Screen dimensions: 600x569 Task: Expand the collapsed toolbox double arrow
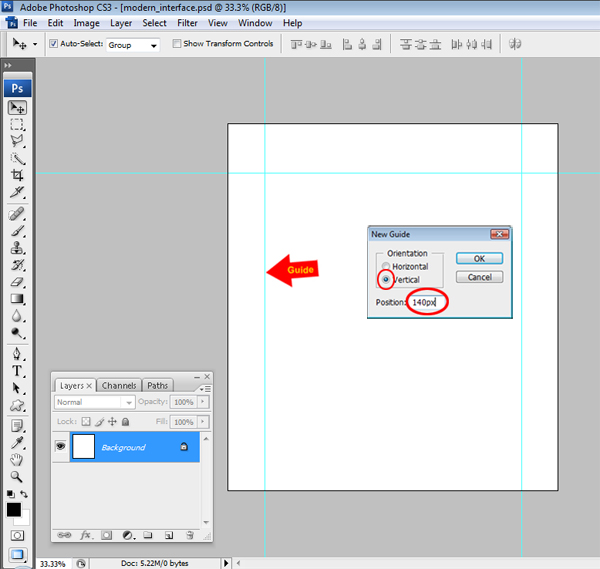click(x=8, y=65)
